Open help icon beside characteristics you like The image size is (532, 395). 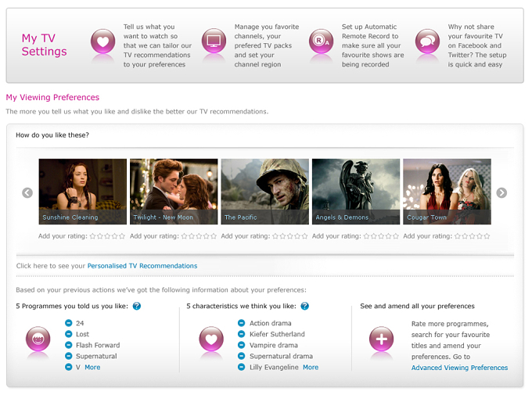304,306
